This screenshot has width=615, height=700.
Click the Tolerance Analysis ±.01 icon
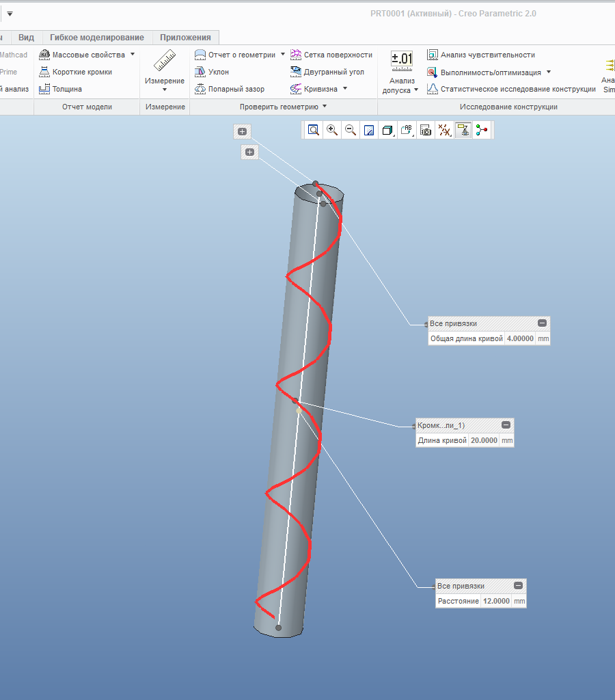pyautogui.click(x=402, y=61)
